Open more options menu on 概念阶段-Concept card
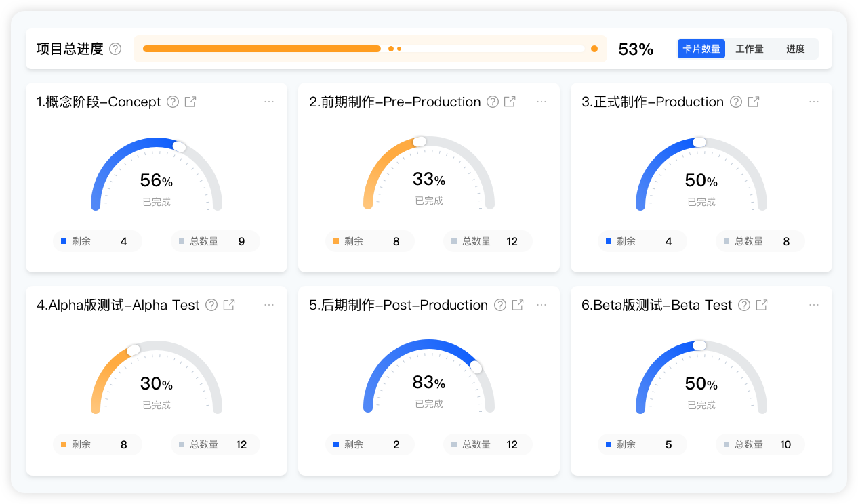 [269, 102]
